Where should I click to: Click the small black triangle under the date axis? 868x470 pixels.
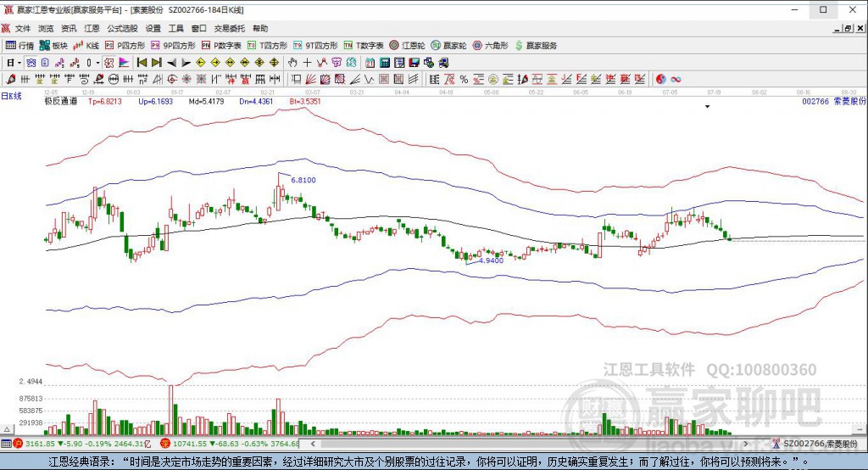[707, 106]
